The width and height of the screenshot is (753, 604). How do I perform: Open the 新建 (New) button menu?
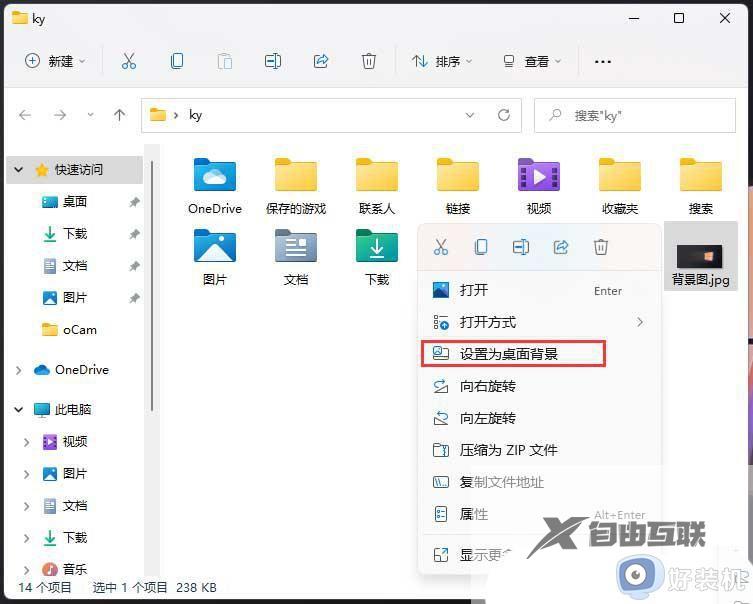coord(55,61)
